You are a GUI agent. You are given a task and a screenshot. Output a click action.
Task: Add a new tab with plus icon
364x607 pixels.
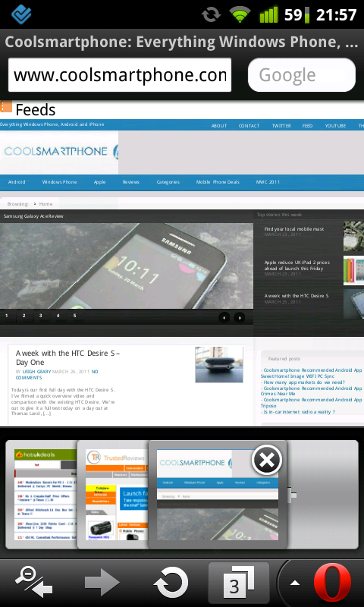point(292,495)
